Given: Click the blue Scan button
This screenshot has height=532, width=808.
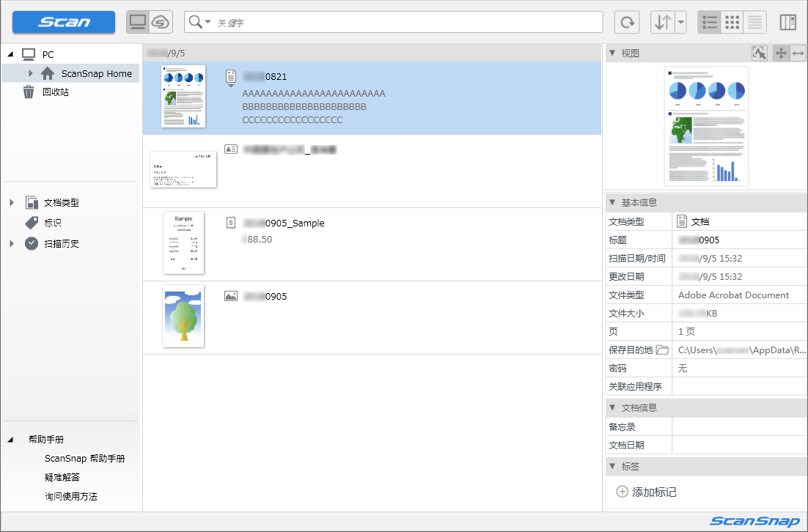Looking at the screenshot, I should [x=64, y=22].
